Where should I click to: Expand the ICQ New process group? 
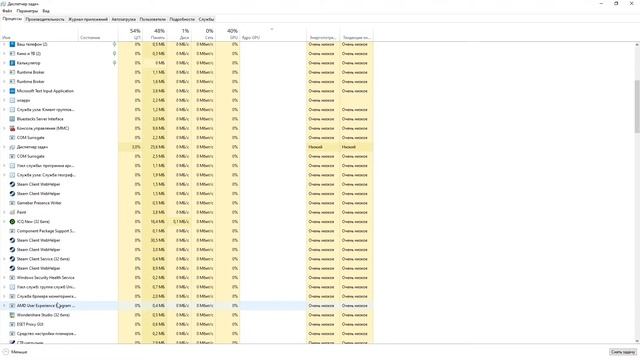(4, 222)
